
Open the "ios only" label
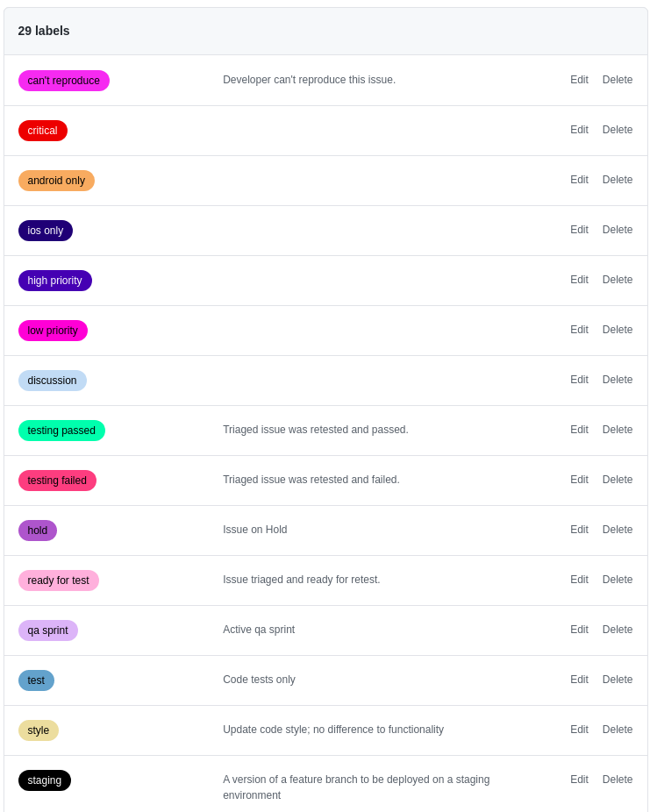click(x=45, y=230)
